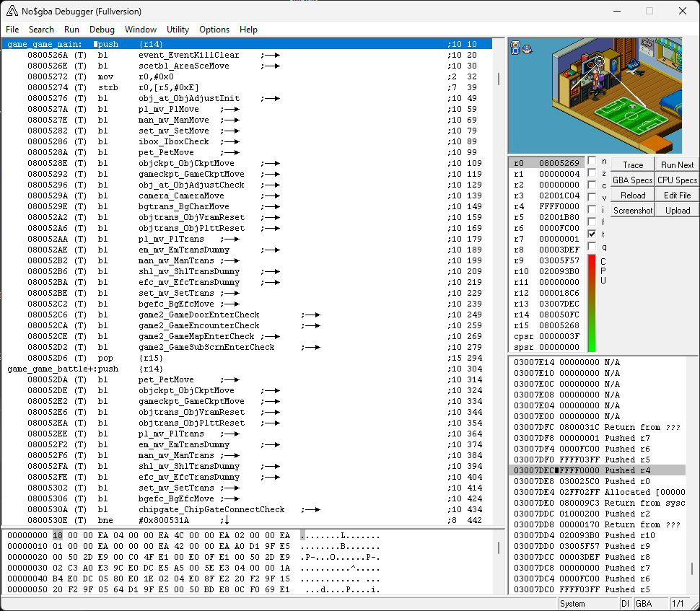Select the pop {r15} line
The width and height of the screenshot is (700, 611).
coord(247,358)
